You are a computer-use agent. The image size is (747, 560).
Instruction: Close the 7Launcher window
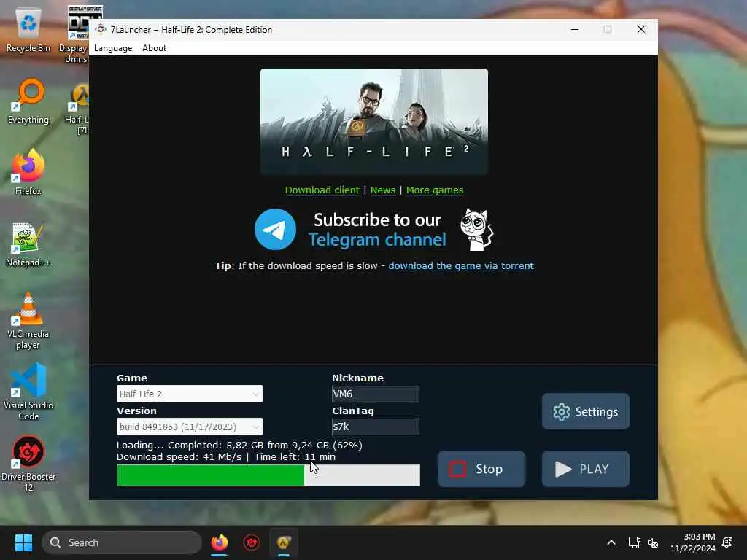pyautogui.click(x=641, y=29)
